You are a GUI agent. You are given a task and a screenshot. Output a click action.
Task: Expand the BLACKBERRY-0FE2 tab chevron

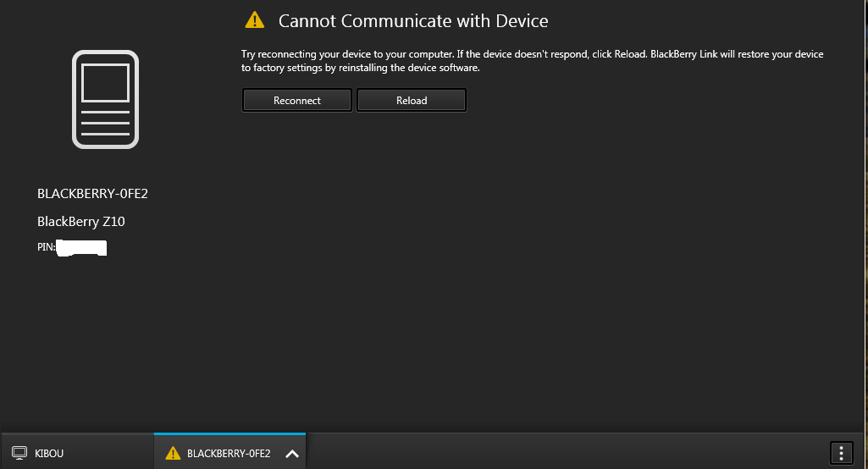tap(292, 454)
